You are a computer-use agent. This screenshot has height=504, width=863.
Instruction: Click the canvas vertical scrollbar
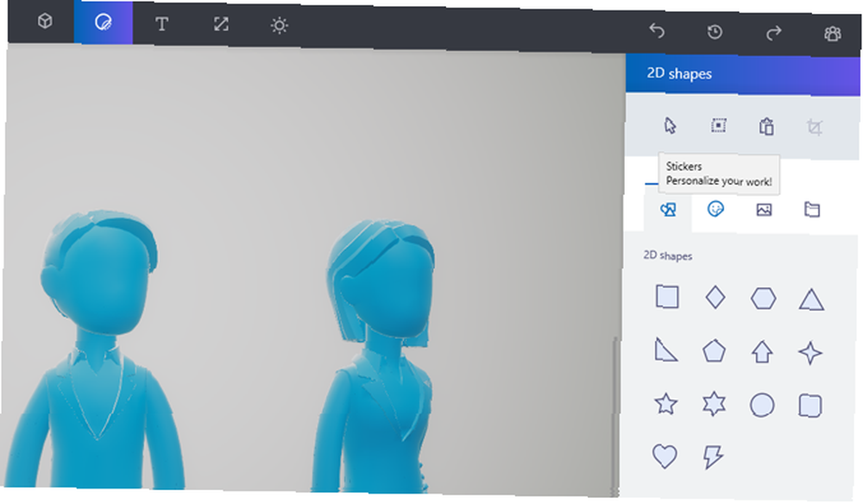[616, 415]
